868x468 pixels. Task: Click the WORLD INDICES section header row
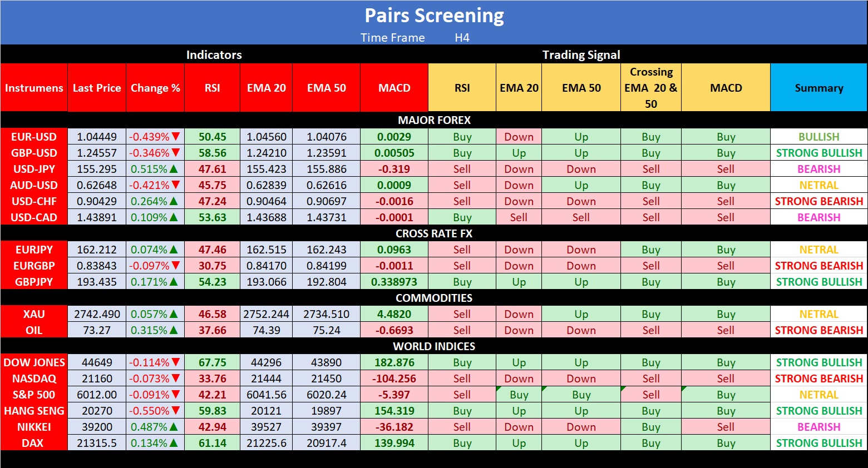pos(434,346)
